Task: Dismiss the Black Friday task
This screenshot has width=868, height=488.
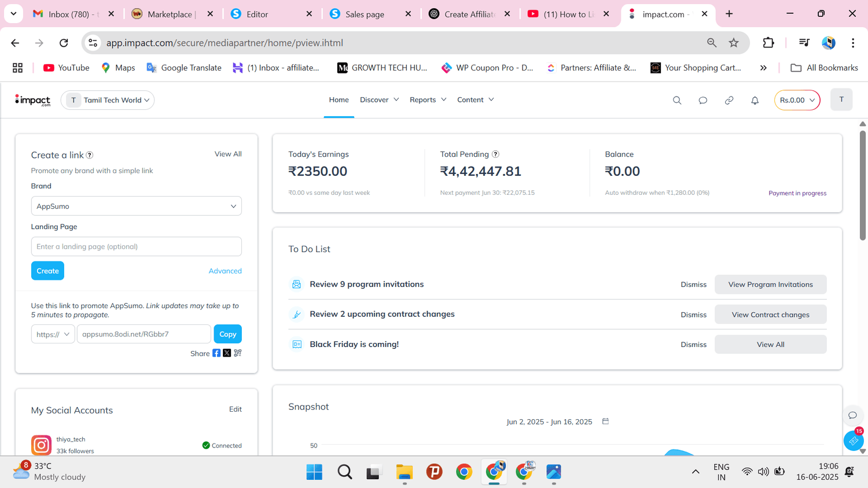Action: [x=694, y=344]
